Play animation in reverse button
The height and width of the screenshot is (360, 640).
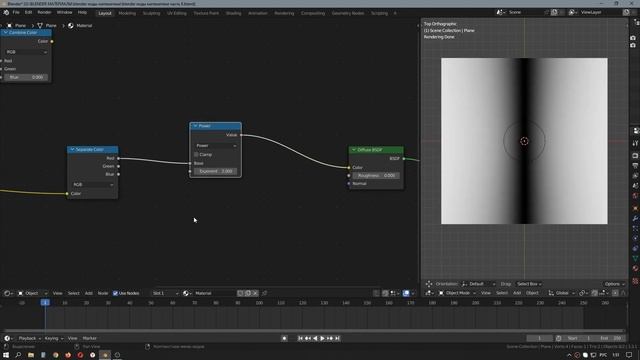(x=315, y=338)
